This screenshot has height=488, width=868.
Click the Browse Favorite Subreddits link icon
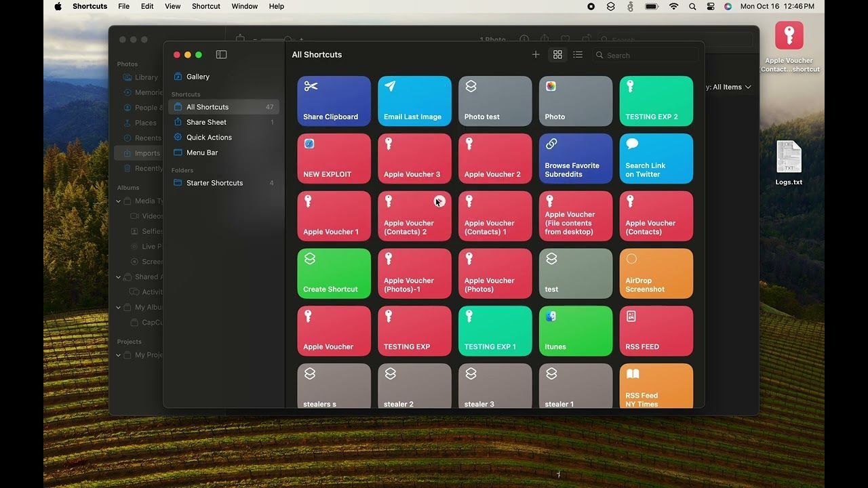[x=551, y=144]
